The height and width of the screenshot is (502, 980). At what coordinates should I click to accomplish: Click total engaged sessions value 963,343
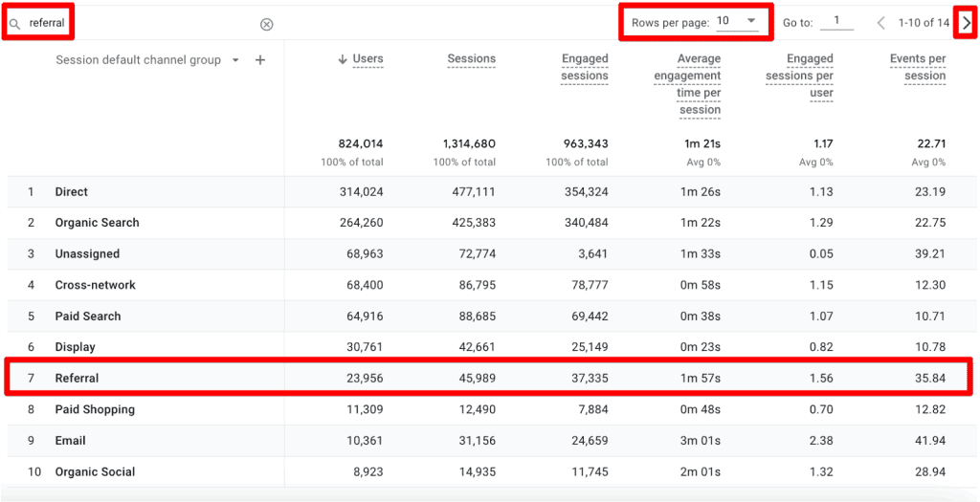tap(585, 144)
